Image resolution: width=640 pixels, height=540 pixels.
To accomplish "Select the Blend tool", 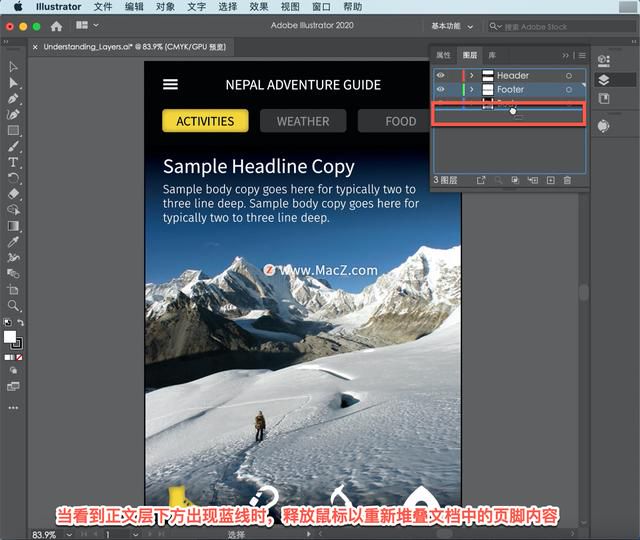I will (13, 274).
